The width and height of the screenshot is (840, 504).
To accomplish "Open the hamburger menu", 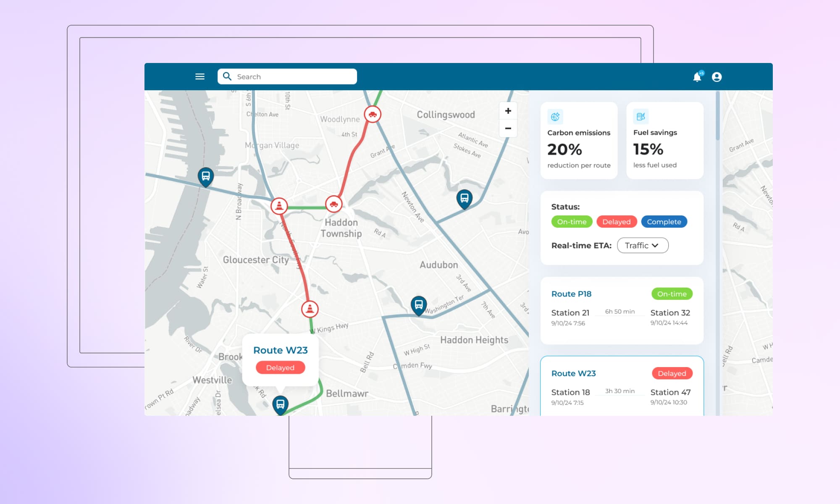I will [x=200, y=76].
